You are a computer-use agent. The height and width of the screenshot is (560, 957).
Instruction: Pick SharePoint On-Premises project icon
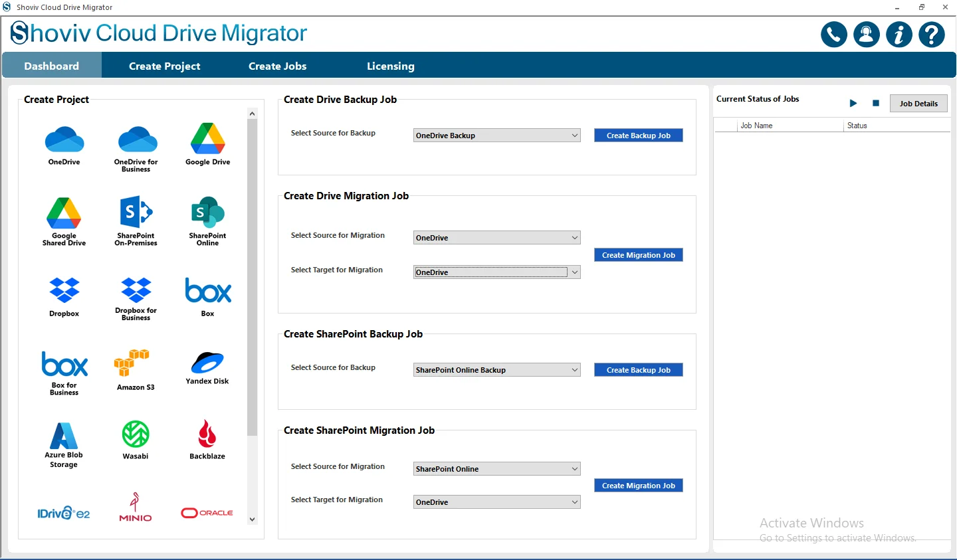pos(136,212)
